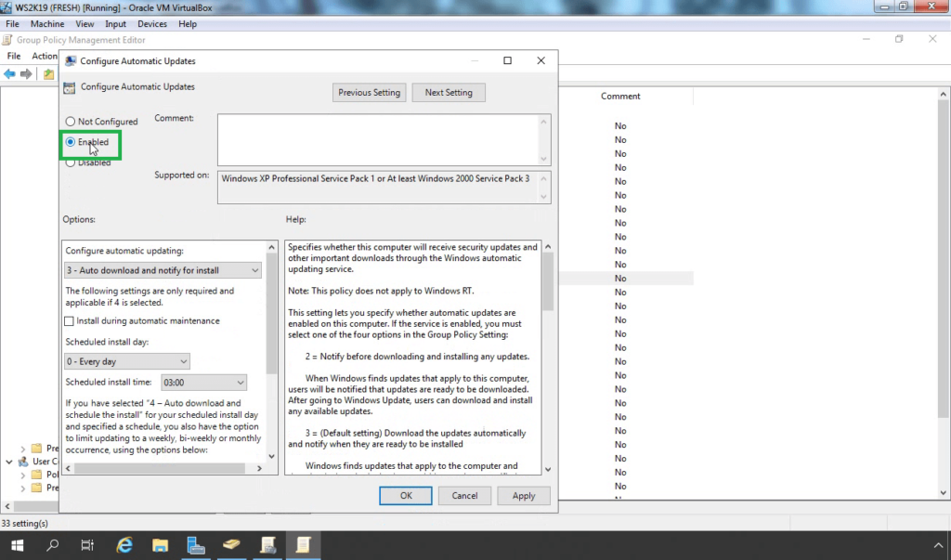The image size is (951, 560).
Task: Click the Options pane scroll-right arrow
Action: click(x=260, y=468)
